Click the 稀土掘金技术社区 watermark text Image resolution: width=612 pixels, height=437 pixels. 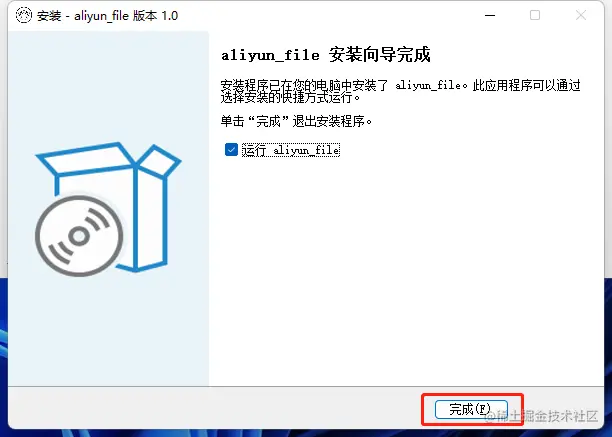click(x=542, y=416)
